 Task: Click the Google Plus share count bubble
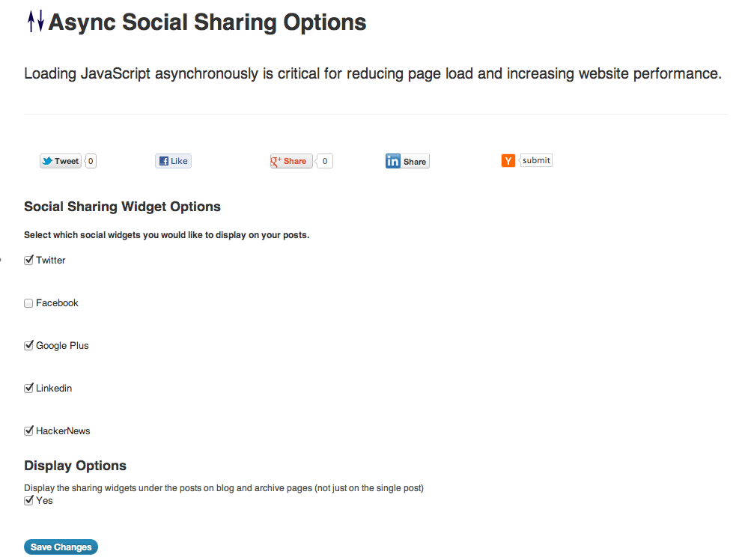point(324,161)
